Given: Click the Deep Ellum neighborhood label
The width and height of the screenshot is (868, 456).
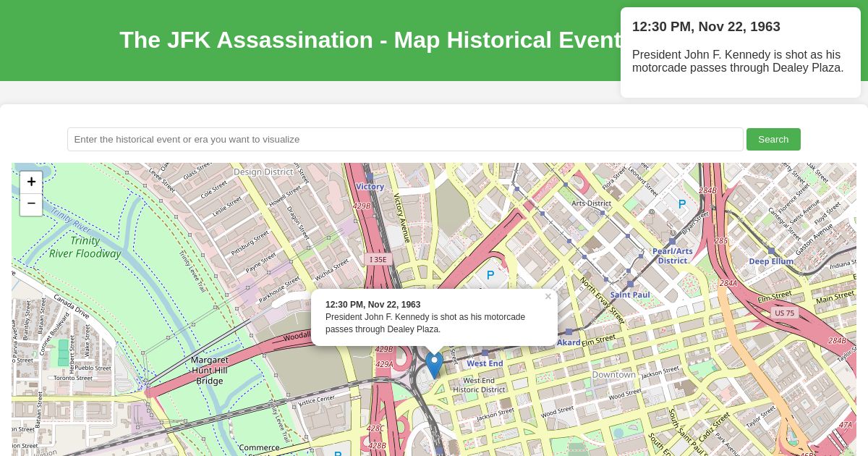Looking at the screenshot, I should (771, 261).
